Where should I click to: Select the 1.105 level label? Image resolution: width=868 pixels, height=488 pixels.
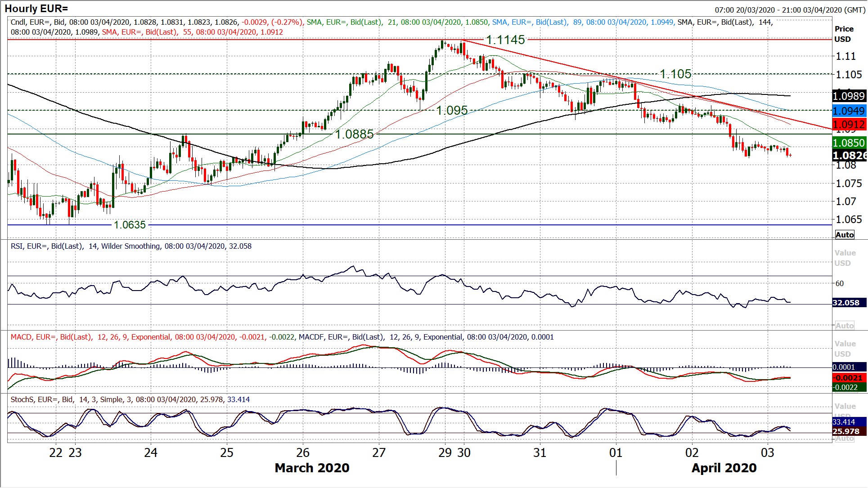[675, 74]
